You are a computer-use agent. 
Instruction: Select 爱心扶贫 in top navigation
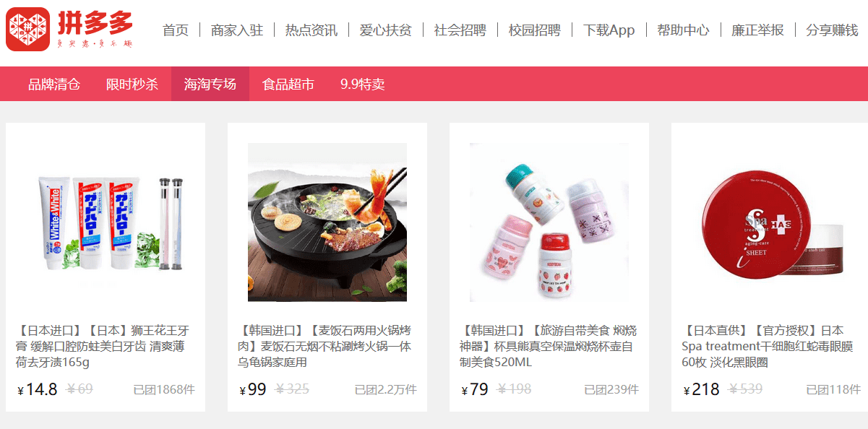click(386, 30)
